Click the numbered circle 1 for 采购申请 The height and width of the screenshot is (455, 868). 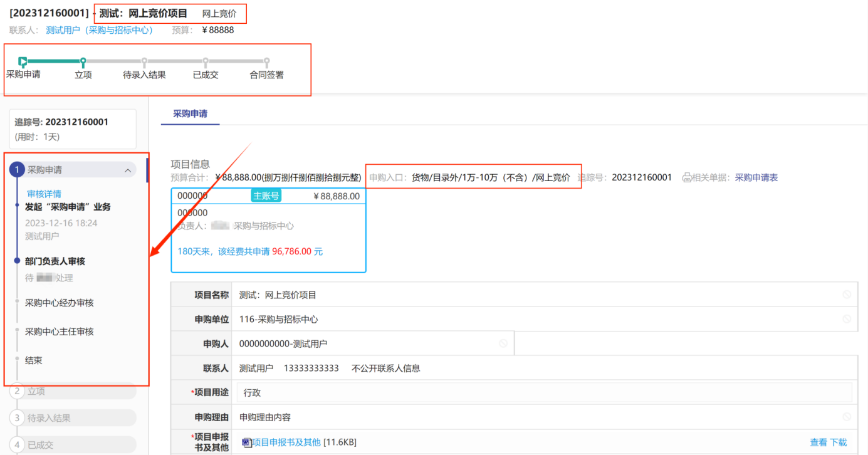18,170
